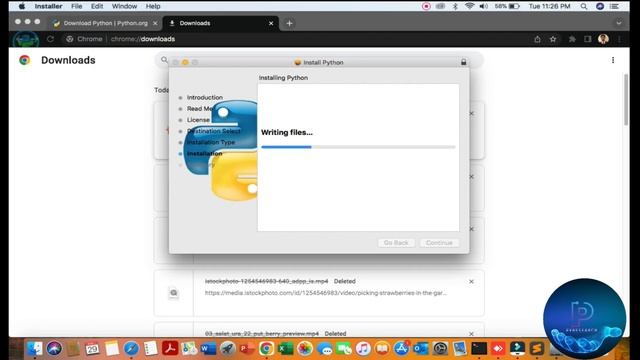This screenshot has height=360, width=640.
Task: Click the Go Back button in installer
Action: tap(396, 242)
